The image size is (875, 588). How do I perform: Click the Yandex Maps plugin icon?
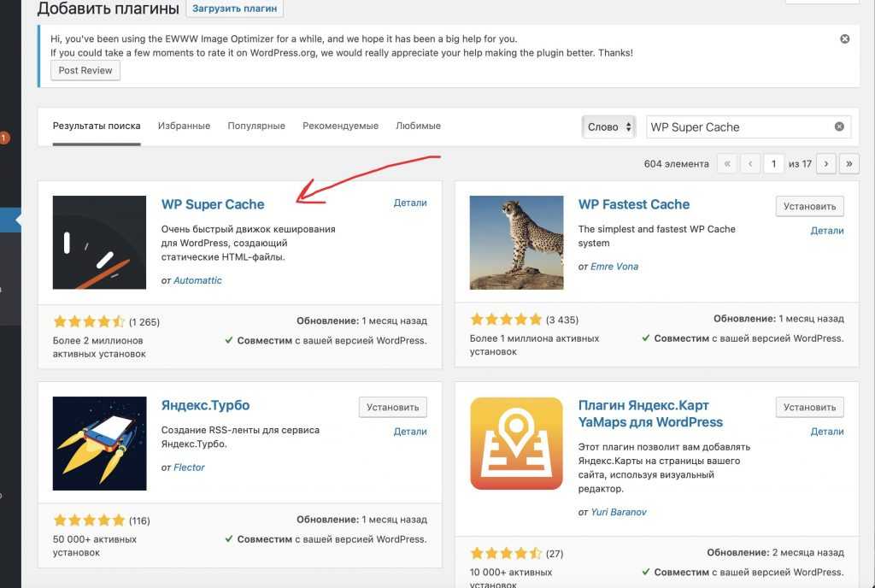516,444
